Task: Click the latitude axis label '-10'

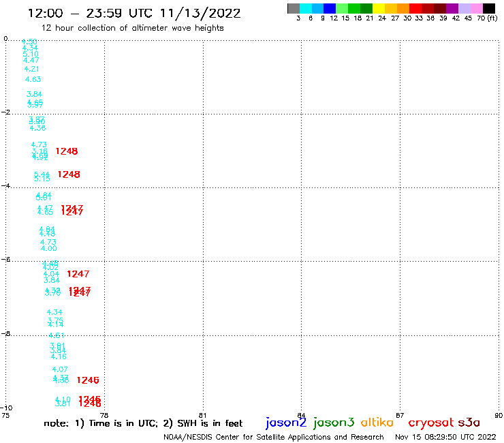Action: point(6,408)
